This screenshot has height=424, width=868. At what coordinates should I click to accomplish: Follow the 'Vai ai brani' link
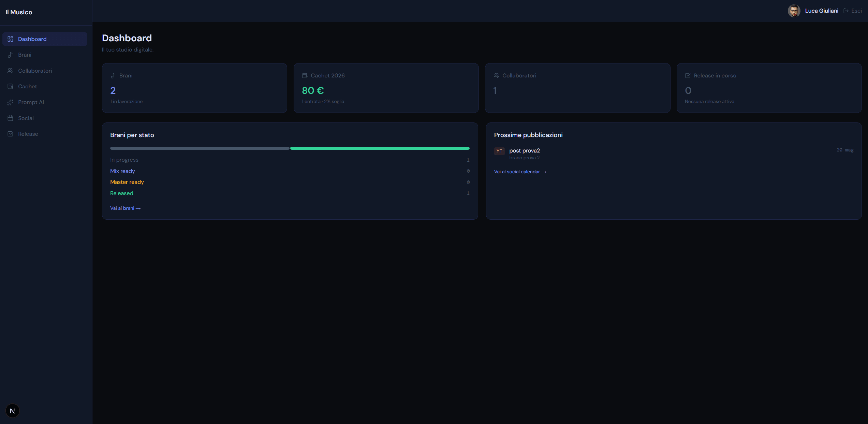[x=125, y=208]
